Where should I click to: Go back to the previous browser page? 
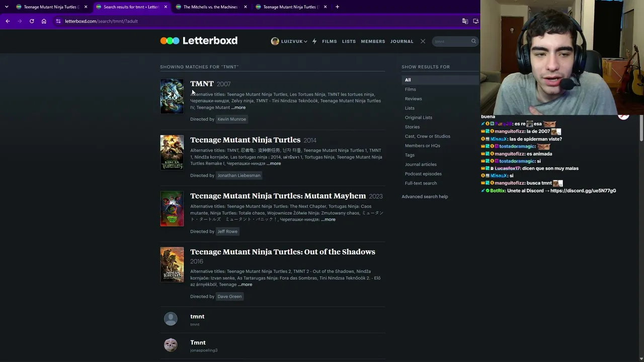coord(8,21)
